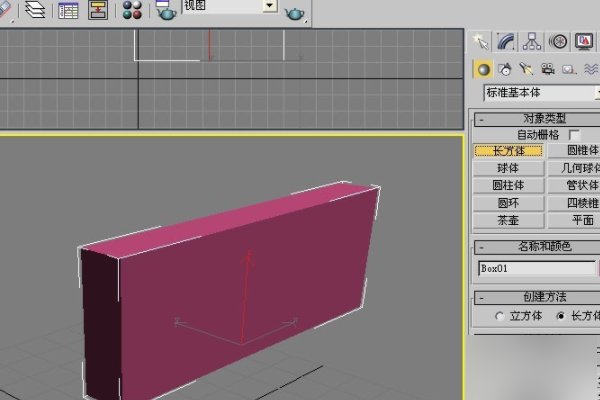
Task: Collapse the 名称和颜色 rollout
Action: click(x=537, y=247)
